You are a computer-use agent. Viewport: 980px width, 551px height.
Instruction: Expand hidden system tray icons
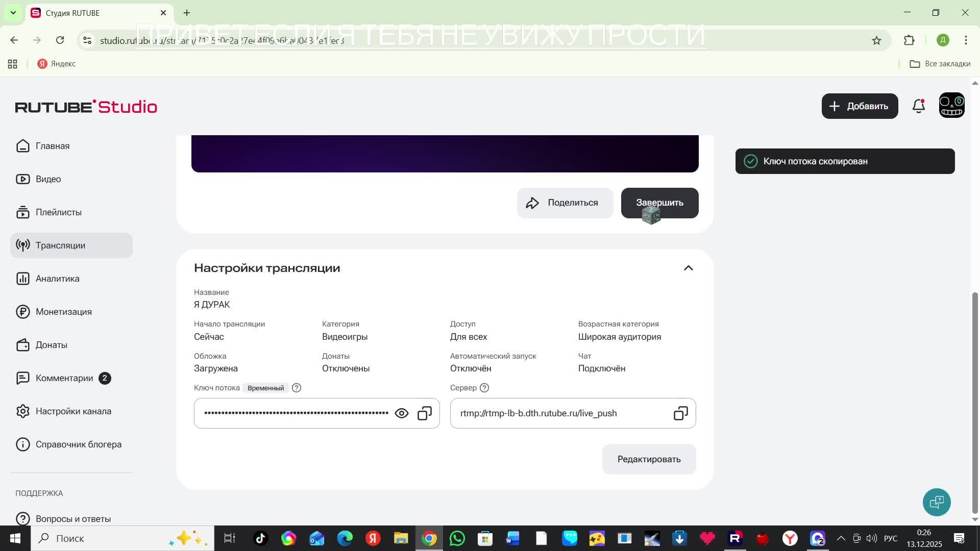pyautogui.click(x=841, y=538)
